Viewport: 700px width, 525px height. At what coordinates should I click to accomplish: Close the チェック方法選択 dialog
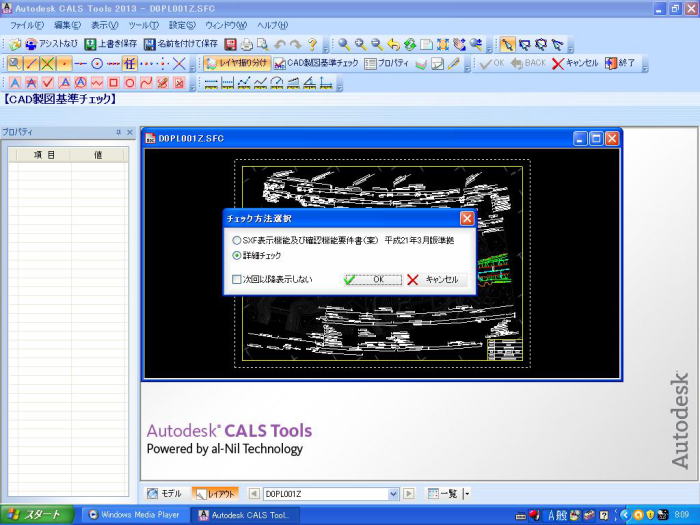[x=467, y=218]
